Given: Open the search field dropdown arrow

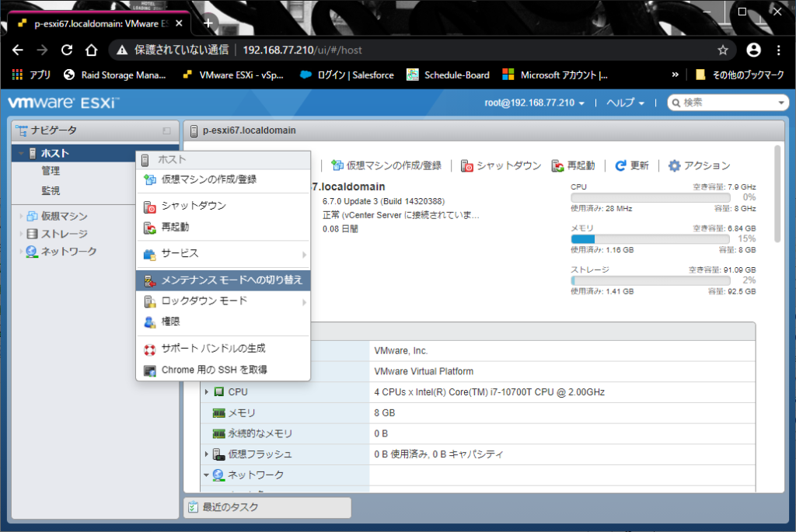Looking at the screenshot, I should pyautogui.click(x=780, y=103).
